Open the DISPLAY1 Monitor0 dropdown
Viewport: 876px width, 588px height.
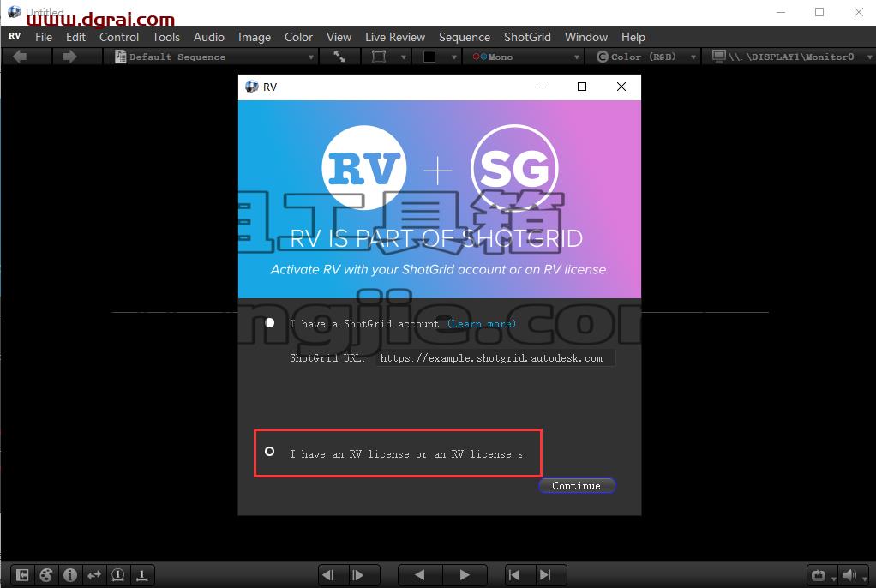click(792, 57)
